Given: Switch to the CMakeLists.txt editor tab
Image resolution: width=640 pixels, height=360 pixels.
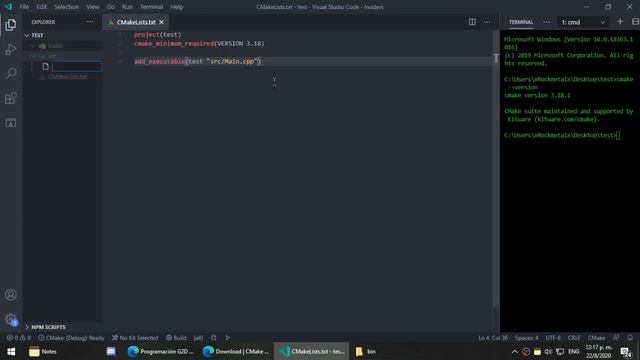Looking at the screenshot, I should [136, 22].
